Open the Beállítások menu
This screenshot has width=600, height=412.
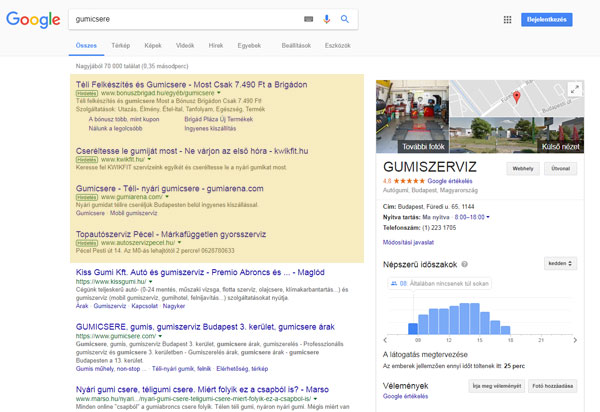click(x=296, y=46)
